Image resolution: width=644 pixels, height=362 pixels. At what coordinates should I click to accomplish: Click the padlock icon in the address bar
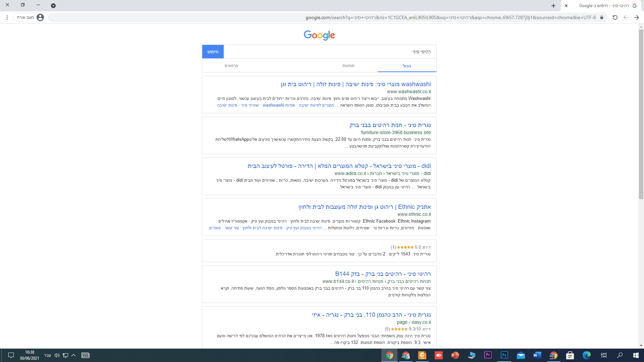pyautogui.click(x=601, y=17)
